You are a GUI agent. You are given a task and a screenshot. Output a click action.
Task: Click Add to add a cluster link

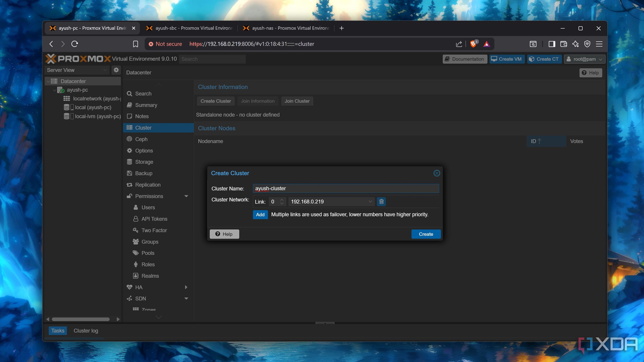(260, 215)
